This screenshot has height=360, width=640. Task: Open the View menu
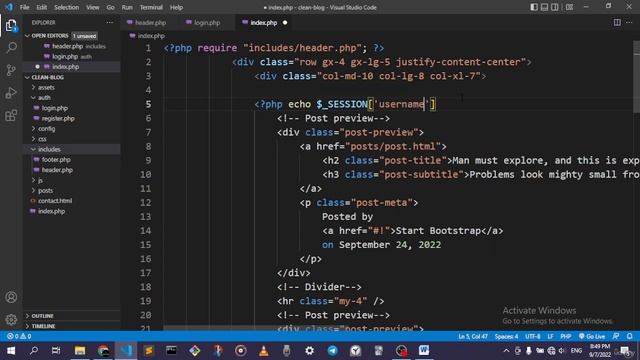[x=93, y=7]
